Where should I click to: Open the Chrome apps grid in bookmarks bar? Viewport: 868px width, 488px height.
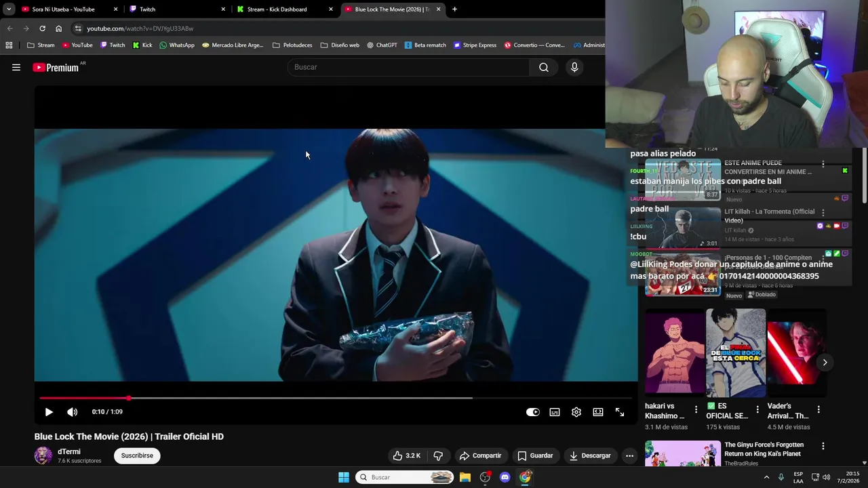point(9,45)
